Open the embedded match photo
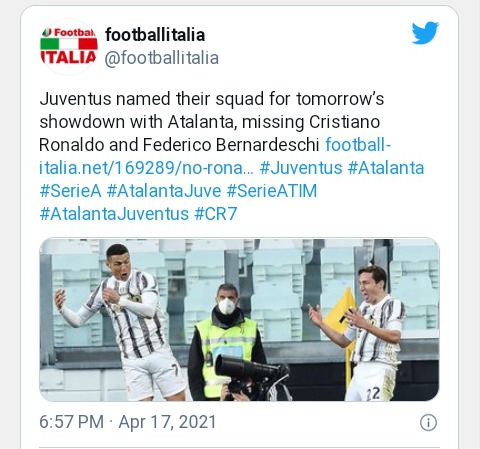This screenshot has width=480, height=449. pyautogui.click(x=239, y=319)
